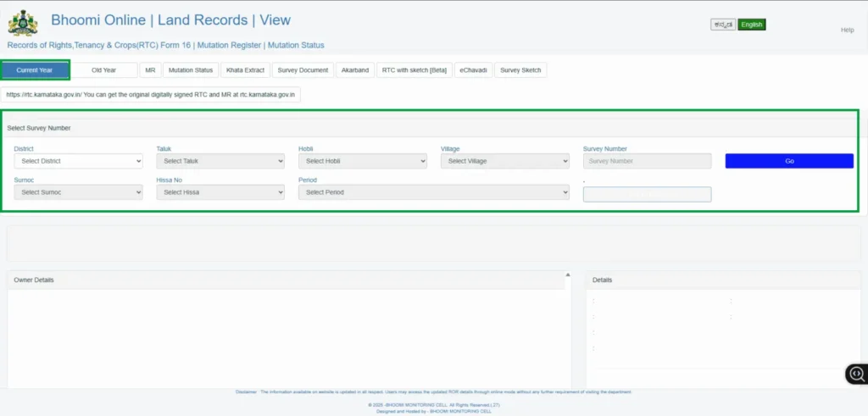Viewport: 868px width, 416px height.
Task: Click the Owner Details scroll-up arrow
Action: [567, 275]
